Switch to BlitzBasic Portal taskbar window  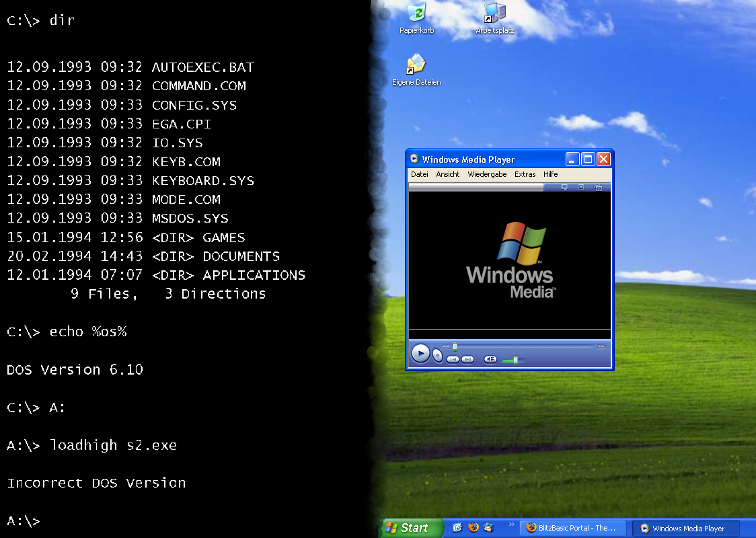573,528
